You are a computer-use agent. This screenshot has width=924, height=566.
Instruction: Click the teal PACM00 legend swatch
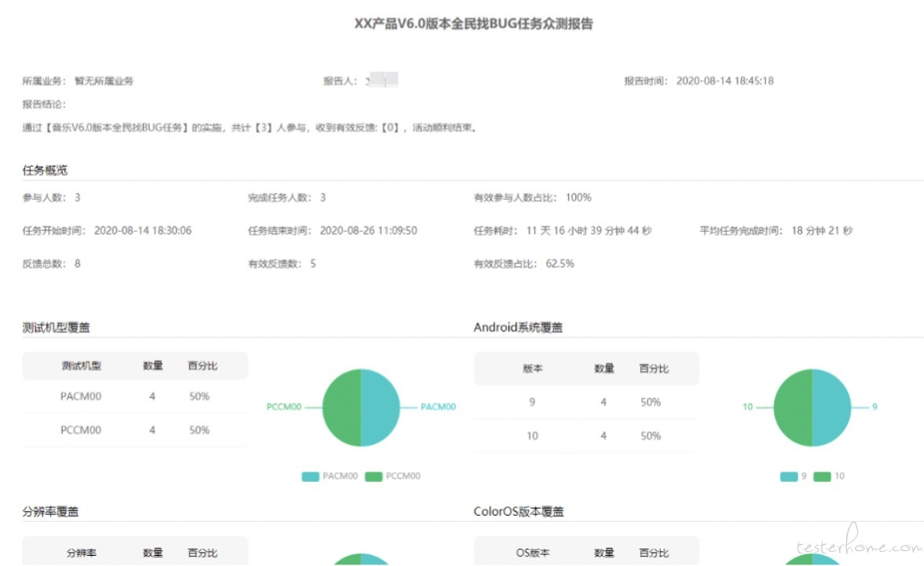tap(310, 476)
